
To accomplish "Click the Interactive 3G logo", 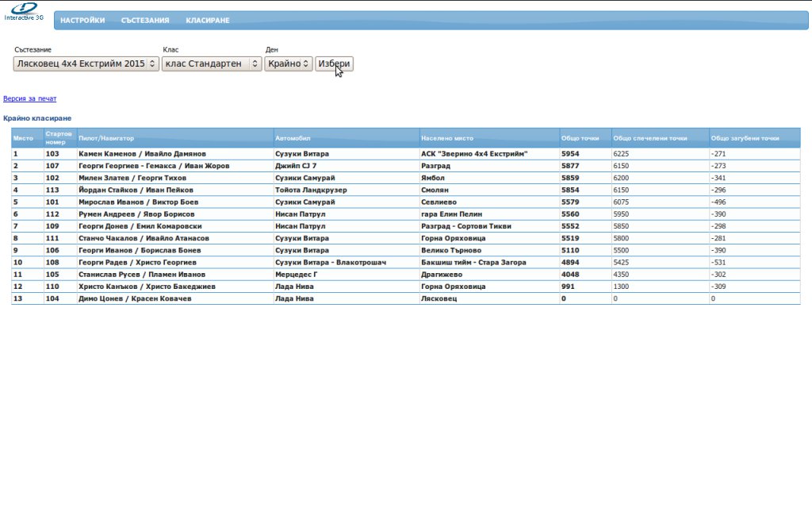I will point(24,12).
